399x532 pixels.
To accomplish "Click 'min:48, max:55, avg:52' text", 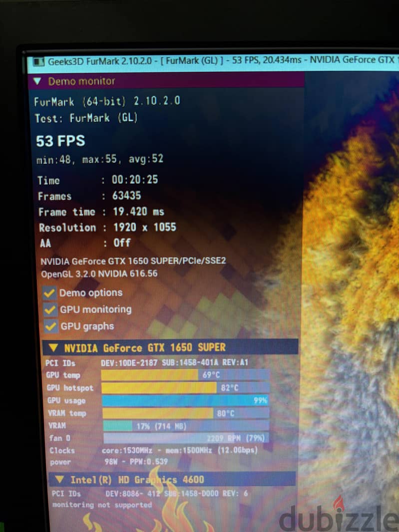I will pyautogui.click(x=100, y=159).
